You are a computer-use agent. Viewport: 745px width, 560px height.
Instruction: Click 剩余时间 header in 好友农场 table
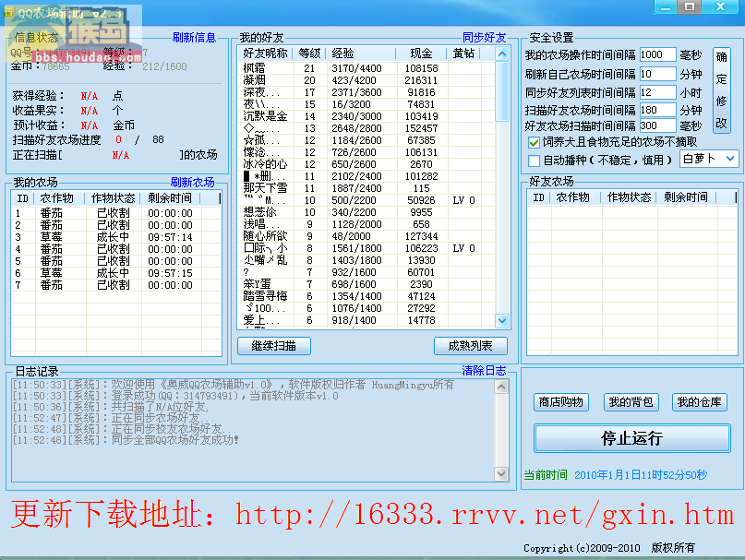(686, 197)
